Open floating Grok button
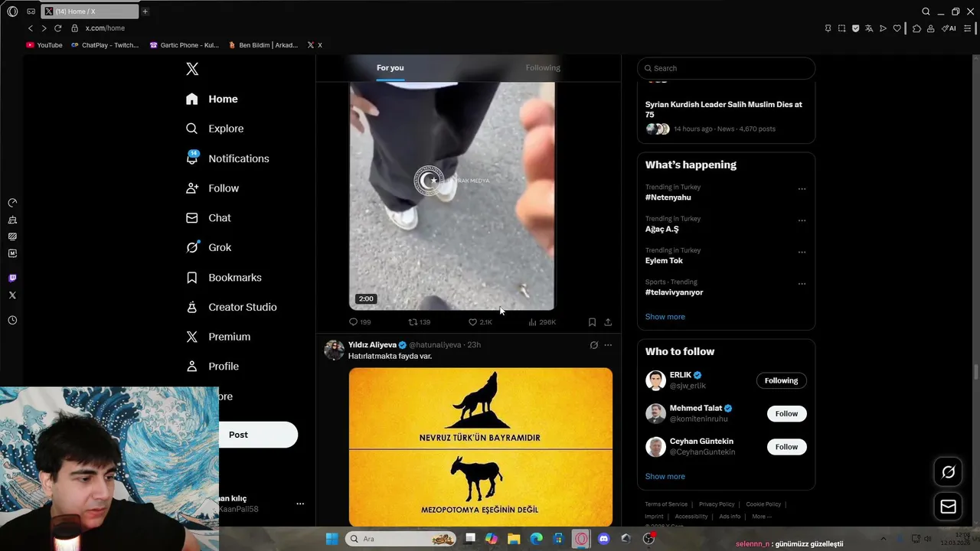Image resolution: width=980 pixels, height=551 pixels. click(x=948, y=472)
